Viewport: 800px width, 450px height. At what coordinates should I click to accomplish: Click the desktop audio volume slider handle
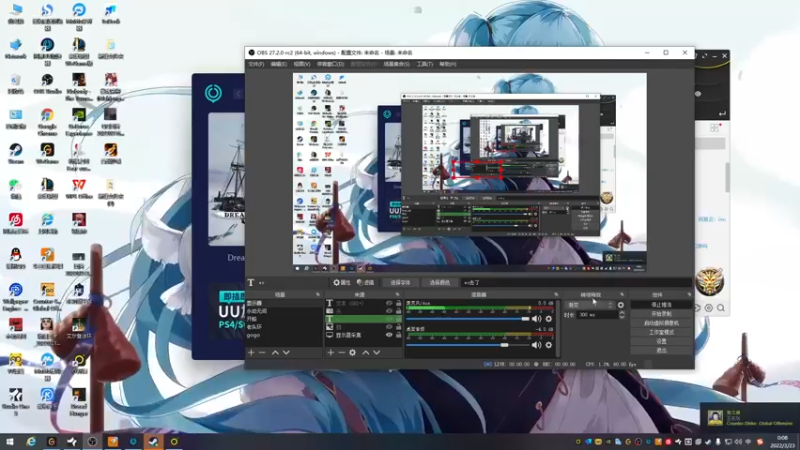click(505, 345)
